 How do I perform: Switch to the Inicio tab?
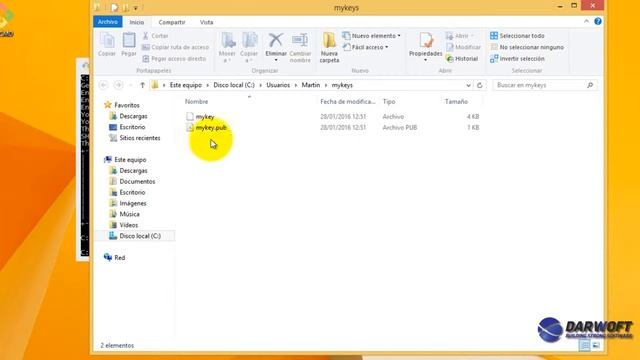point(137,22)
